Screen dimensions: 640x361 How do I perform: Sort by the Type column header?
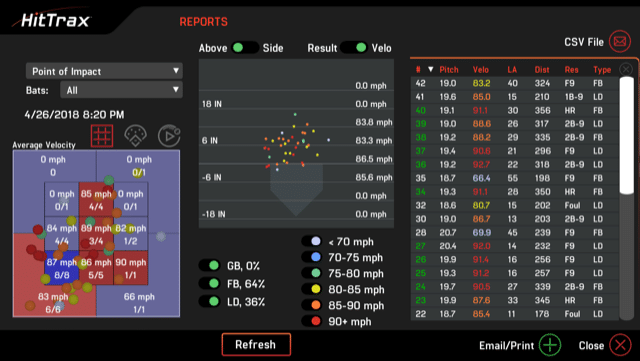pyautogui.click(x=602, y=70)
